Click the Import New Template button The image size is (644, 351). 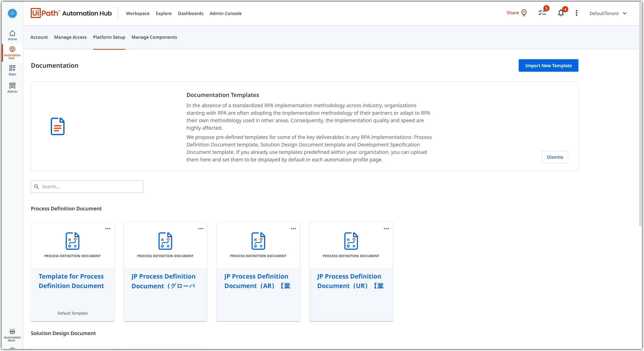[548, 65]
